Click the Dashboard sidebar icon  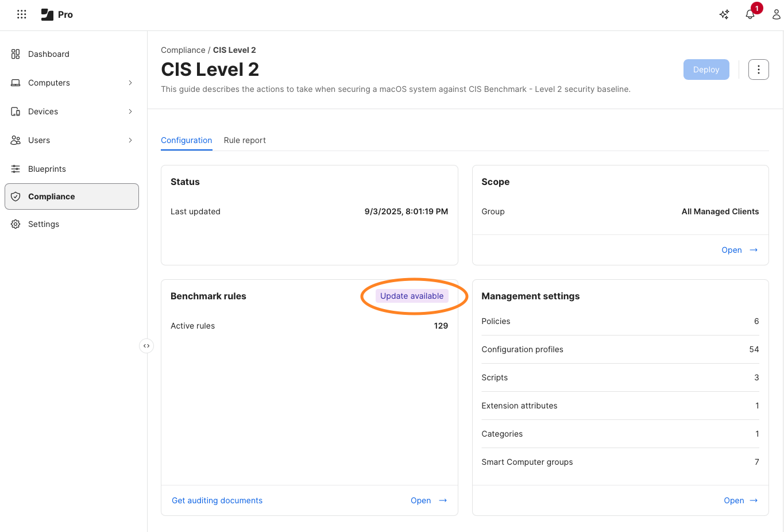[x=16, y=54]
